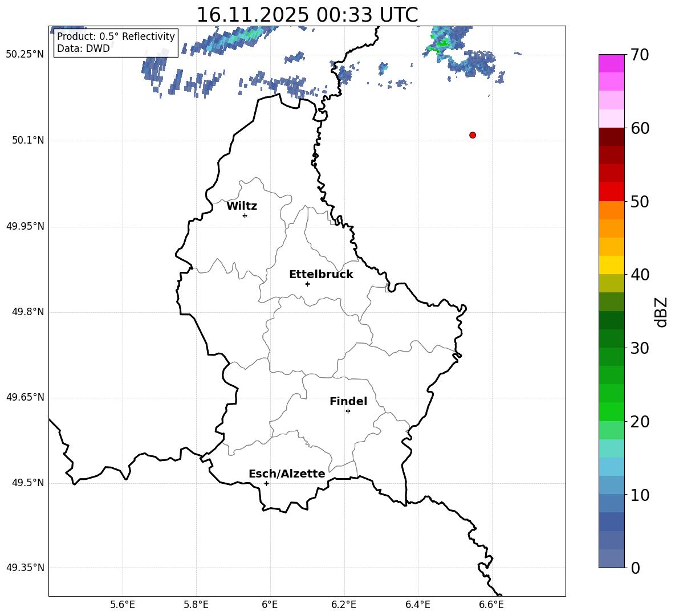
Task: Click the colorbar tick value 60
Action: pyautogui.click(x=640, y=128)
